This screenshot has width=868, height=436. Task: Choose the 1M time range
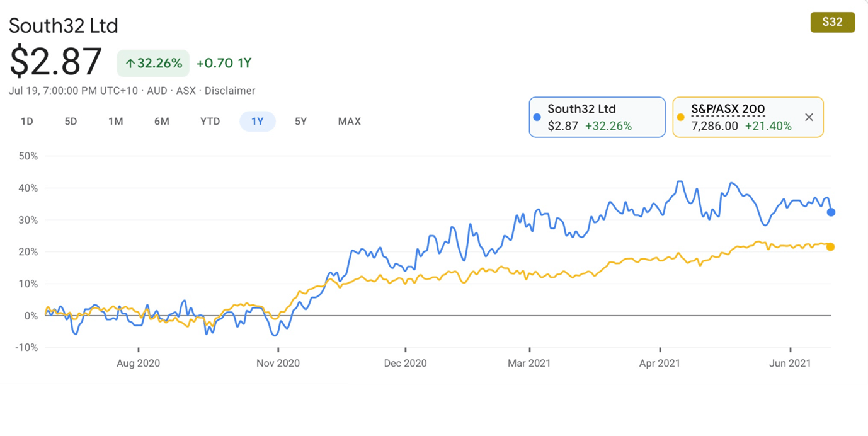point(115,122)
